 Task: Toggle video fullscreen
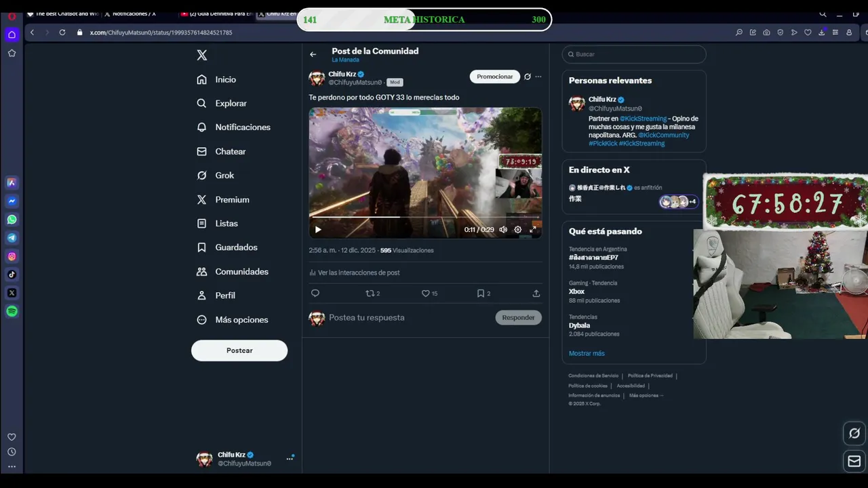tap(533, 230)
